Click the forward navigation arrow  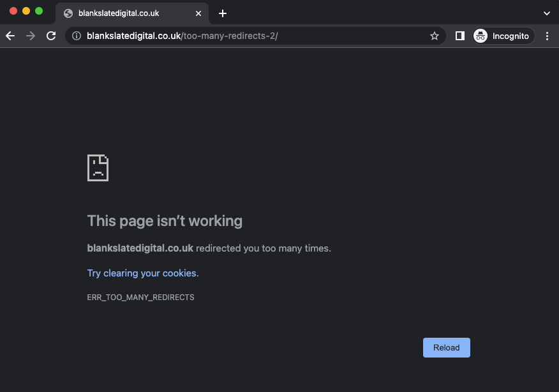click(31, 36)
